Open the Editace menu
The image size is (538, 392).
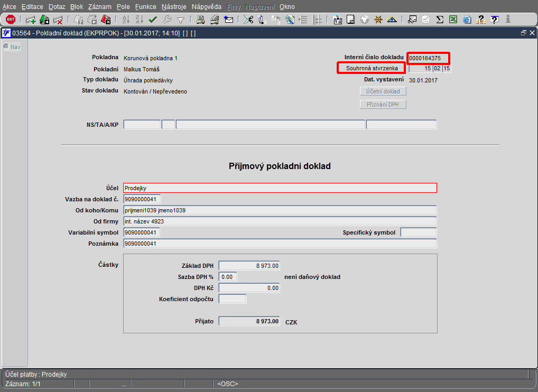tap(32, 7)
